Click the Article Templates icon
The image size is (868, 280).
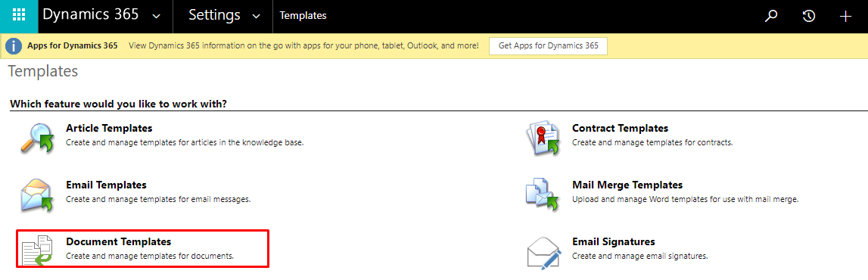pyautogui.click(x=36, y=137)
